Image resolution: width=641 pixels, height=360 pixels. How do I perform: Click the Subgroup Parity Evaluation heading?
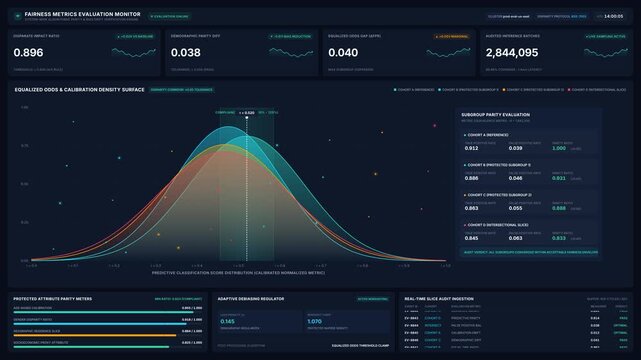(x=495, y=115)
